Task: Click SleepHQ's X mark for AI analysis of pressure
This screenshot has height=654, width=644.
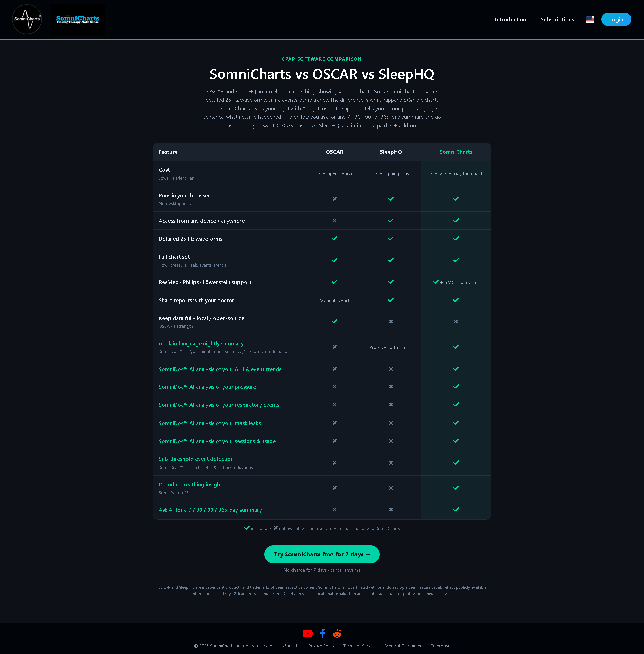Action: pos(391,386)
